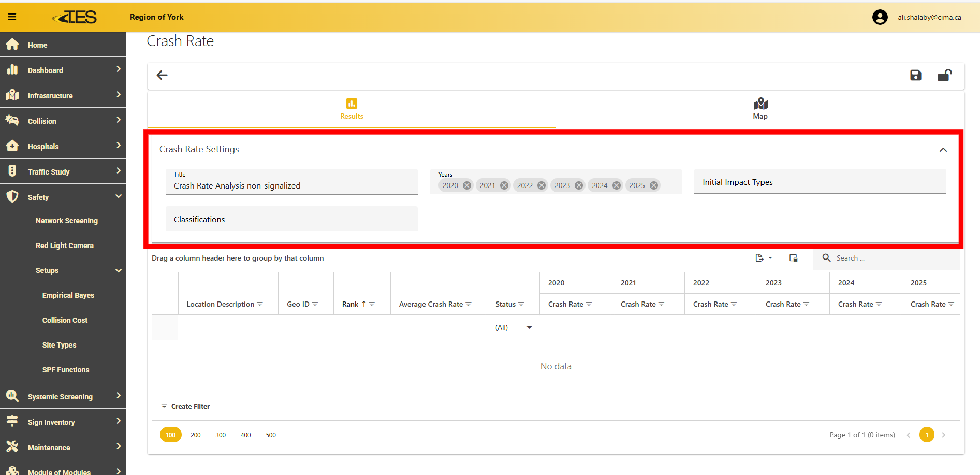Screen dimensions: 980x475
Task: Open the column chooser icon
Action: pos(793,258)
